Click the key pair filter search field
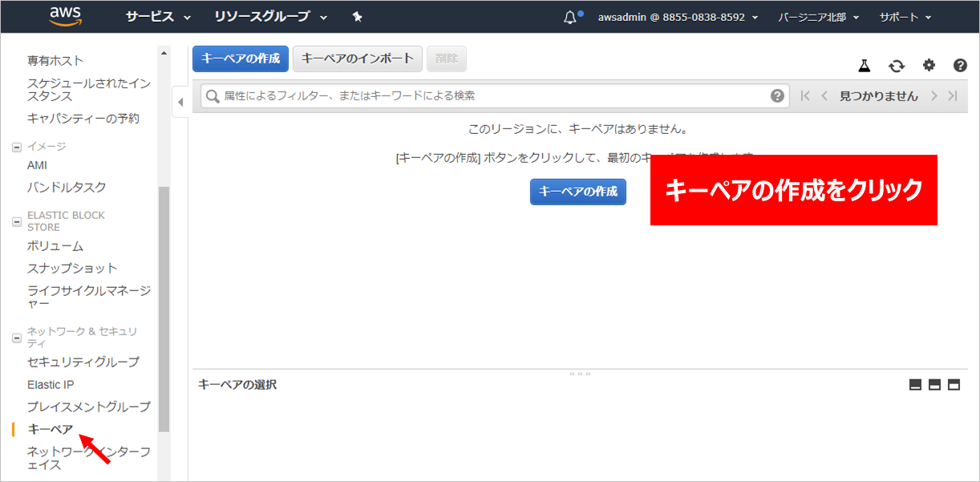980x482 pixels. (x=489, y=96)
